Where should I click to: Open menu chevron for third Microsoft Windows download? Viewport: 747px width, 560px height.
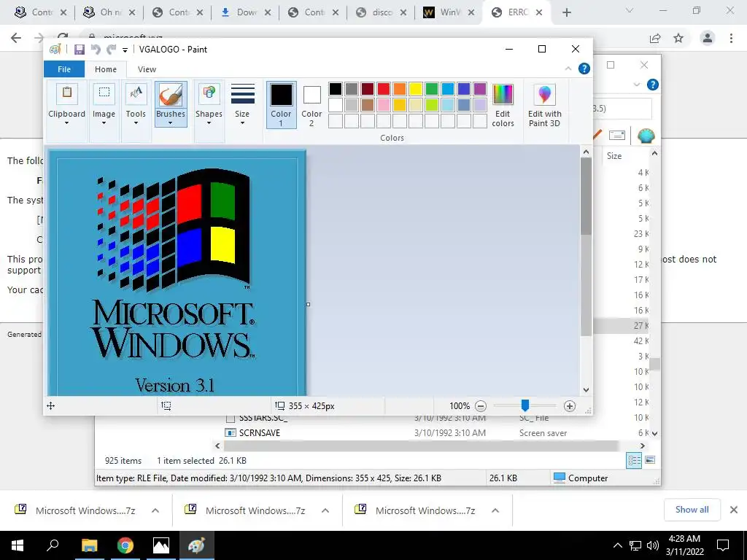pyautogui.click(x=495, y=510)
